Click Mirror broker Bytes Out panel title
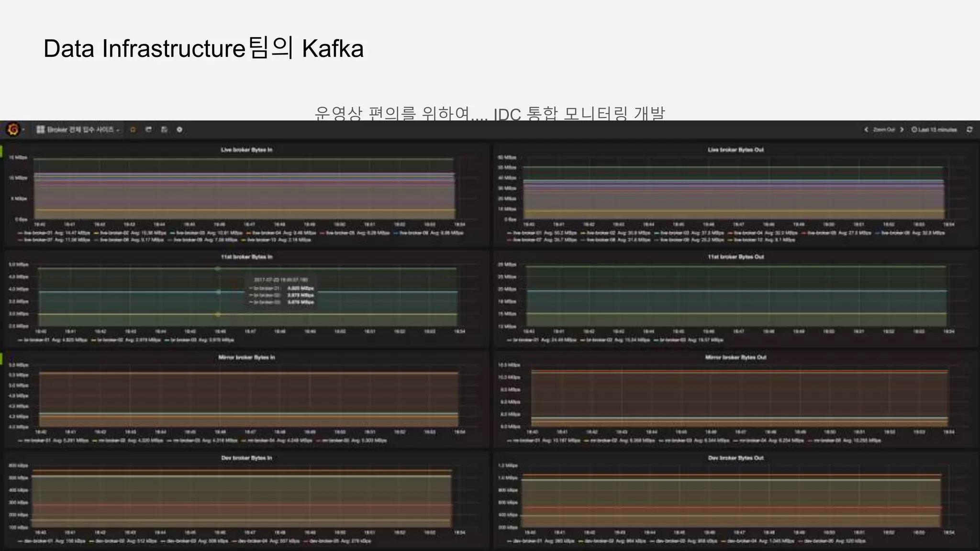The height and width of the screenshot is (551, 980). (735, 357)
